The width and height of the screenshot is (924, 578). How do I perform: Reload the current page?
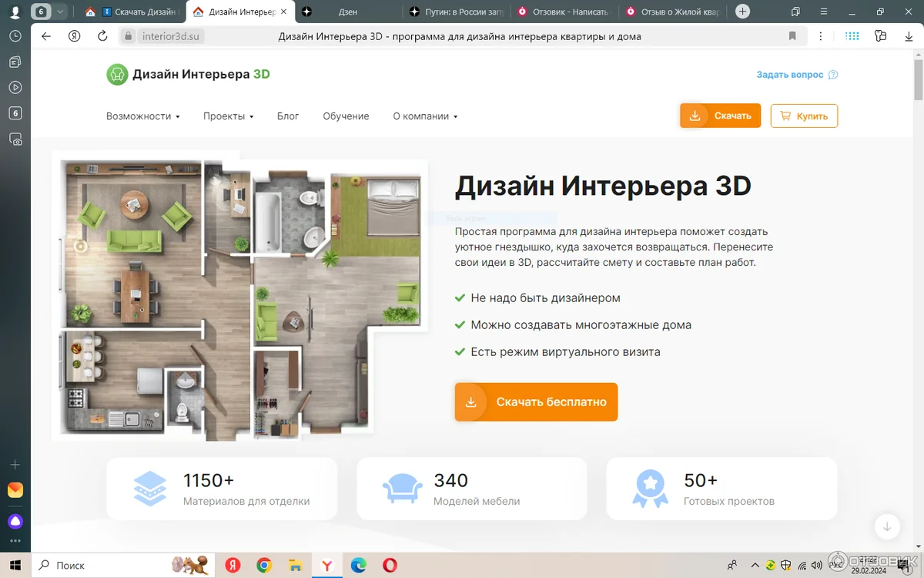pyautogui.click(x=102, y=36)
